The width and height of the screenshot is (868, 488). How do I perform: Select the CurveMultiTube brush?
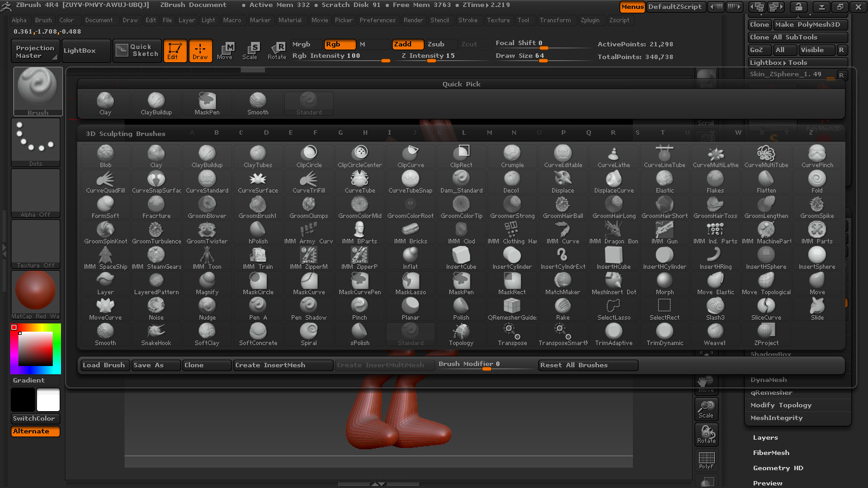coord(766,156)
